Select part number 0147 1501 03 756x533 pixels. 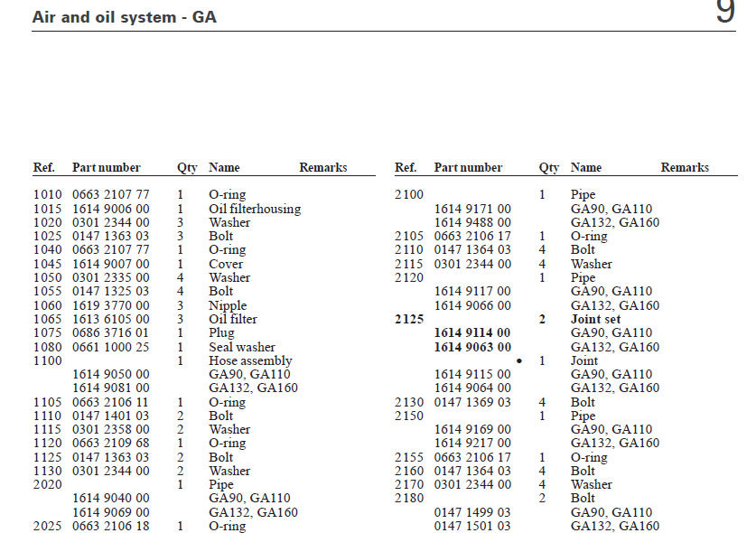[472, 525]
